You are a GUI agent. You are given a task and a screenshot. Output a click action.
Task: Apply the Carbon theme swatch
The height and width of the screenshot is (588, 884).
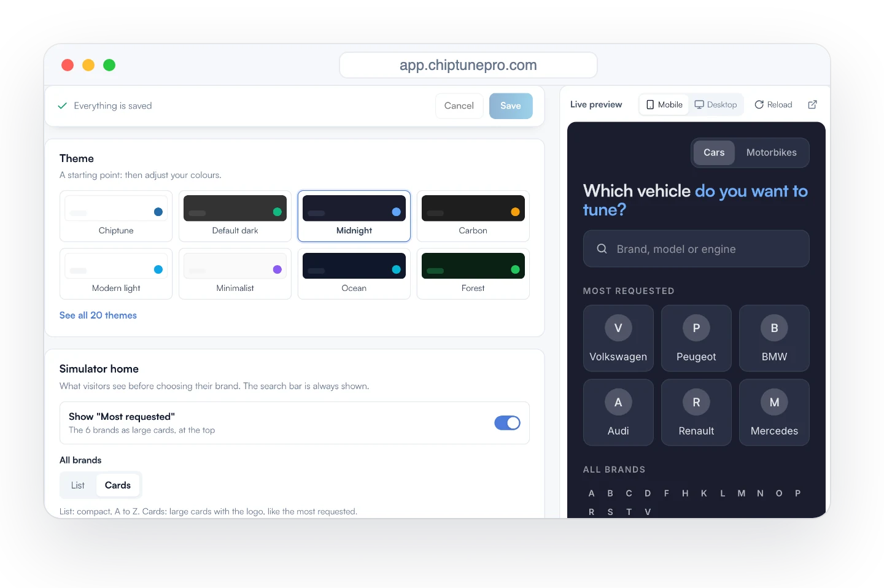click(473, 216)
